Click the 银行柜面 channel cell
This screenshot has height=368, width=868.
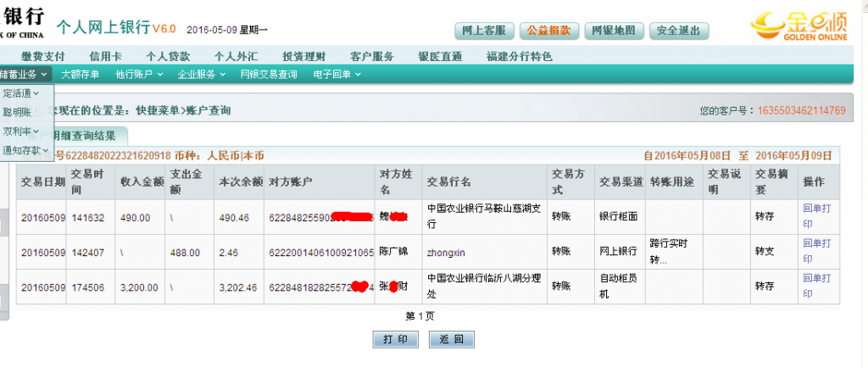(x=618, y=217)
